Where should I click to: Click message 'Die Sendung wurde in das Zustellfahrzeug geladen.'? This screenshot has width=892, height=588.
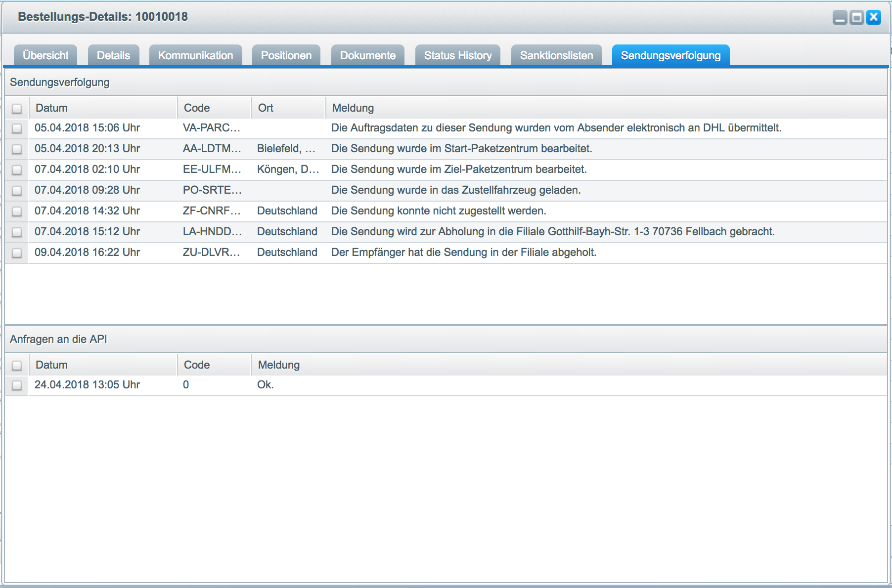pos(456,190)
